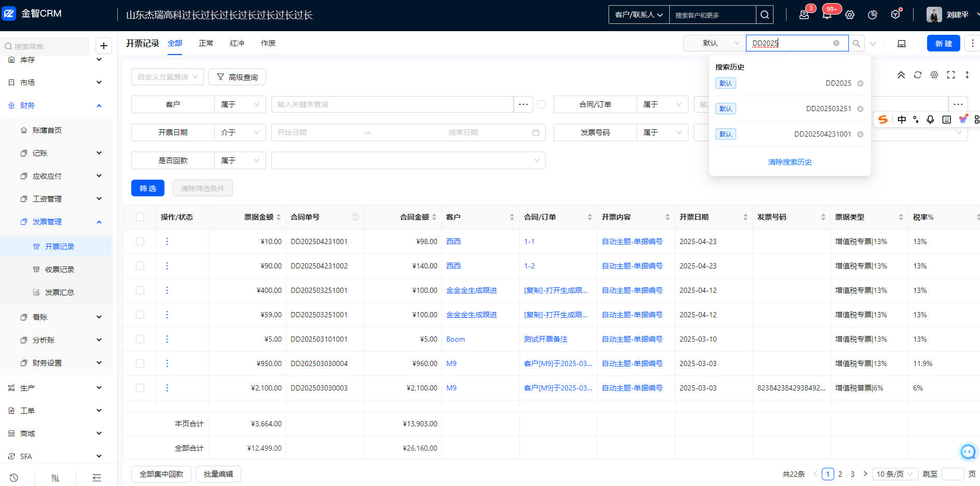Check the row for DD202504231002
Screen dimensions: 980x486
click(140, 266)
